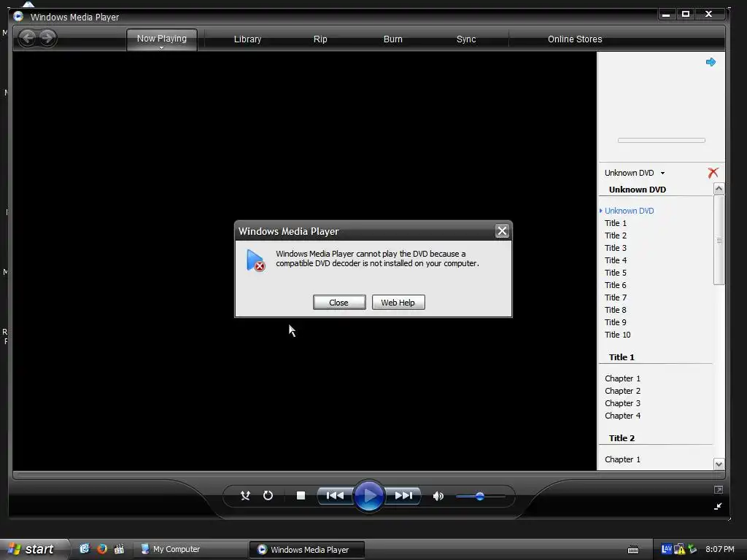Switch to full screen view icon
The height and width of the screenshot is (560, 747).
tap(719, 489)
